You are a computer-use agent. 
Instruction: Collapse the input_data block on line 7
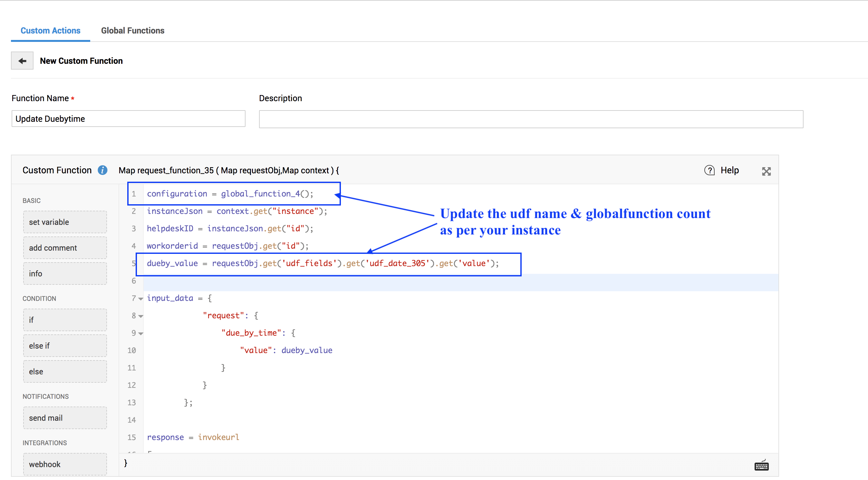(x=141, y=299)
